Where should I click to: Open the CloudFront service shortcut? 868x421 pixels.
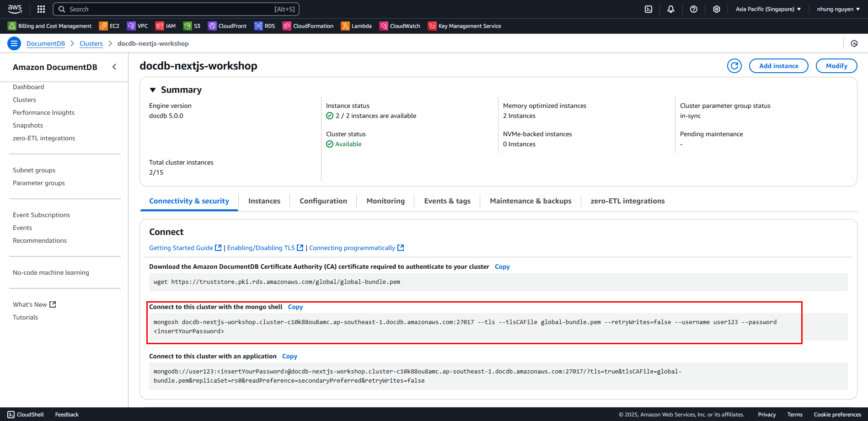pyautogui.click(x=227, y=26)
